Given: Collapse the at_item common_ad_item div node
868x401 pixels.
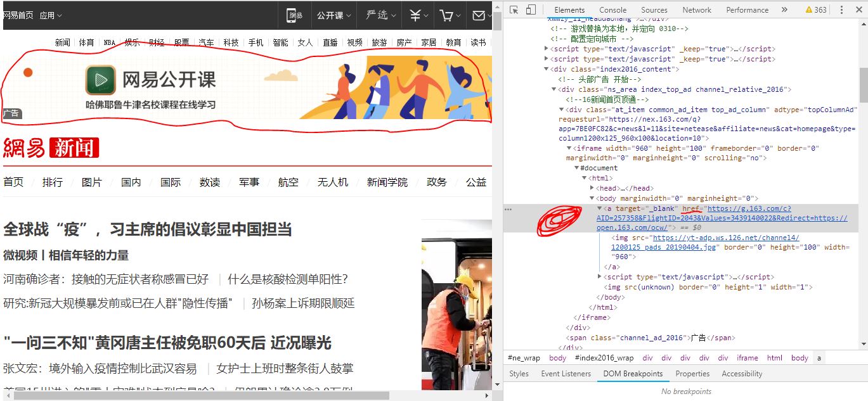Looking at the screenshot, I should click(562, 110).
